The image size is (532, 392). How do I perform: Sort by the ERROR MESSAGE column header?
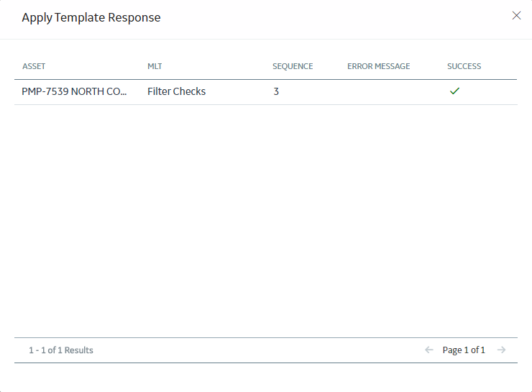(379, 66)
